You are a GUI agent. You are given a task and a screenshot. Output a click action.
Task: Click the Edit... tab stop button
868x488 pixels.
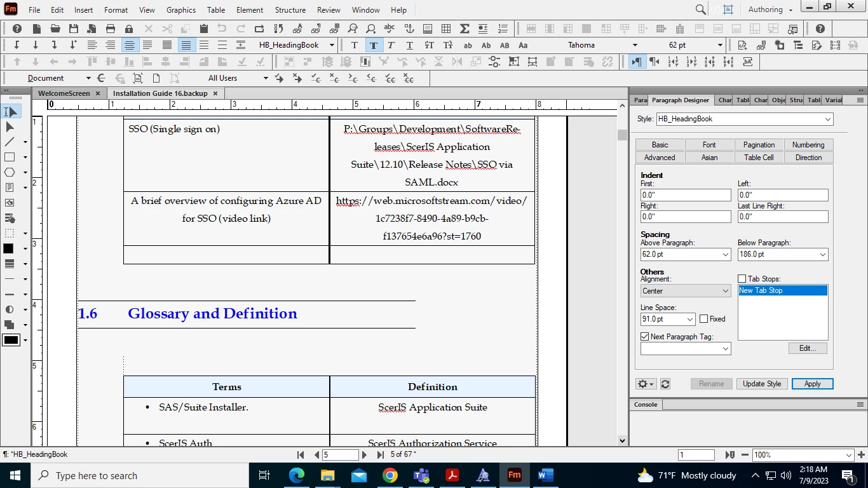[808, 348]
